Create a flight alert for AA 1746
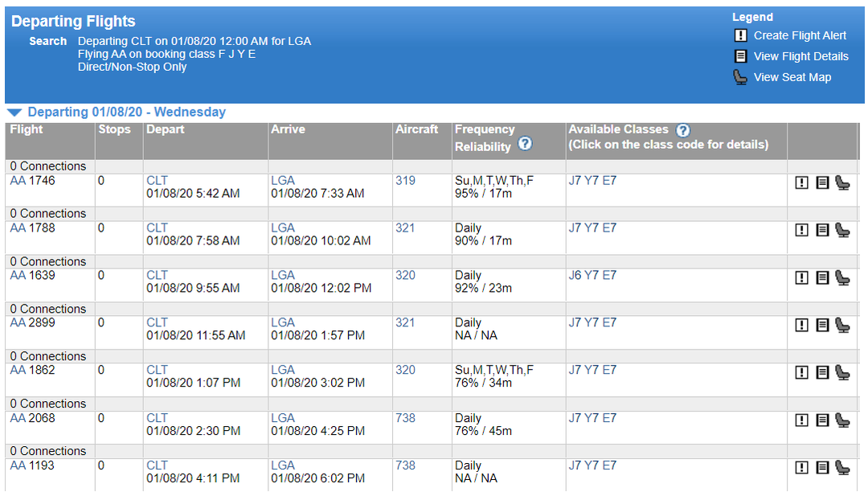 click(x=801, y=182)
